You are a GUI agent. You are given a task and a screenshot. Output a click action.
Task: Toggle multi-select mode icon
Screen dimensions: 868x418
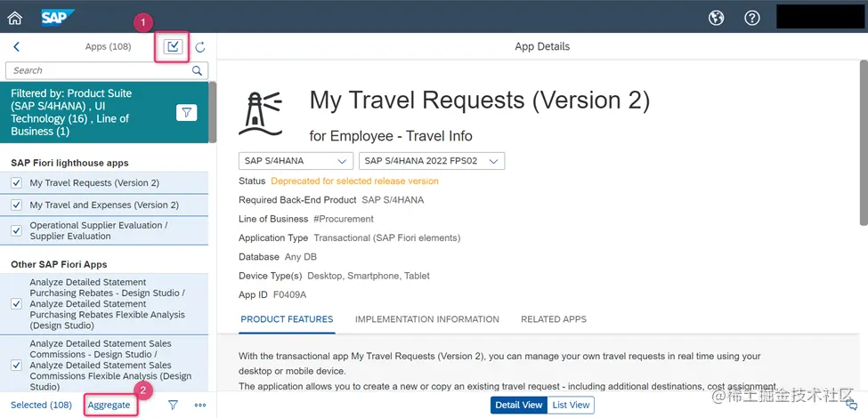[x=173, y=47]
